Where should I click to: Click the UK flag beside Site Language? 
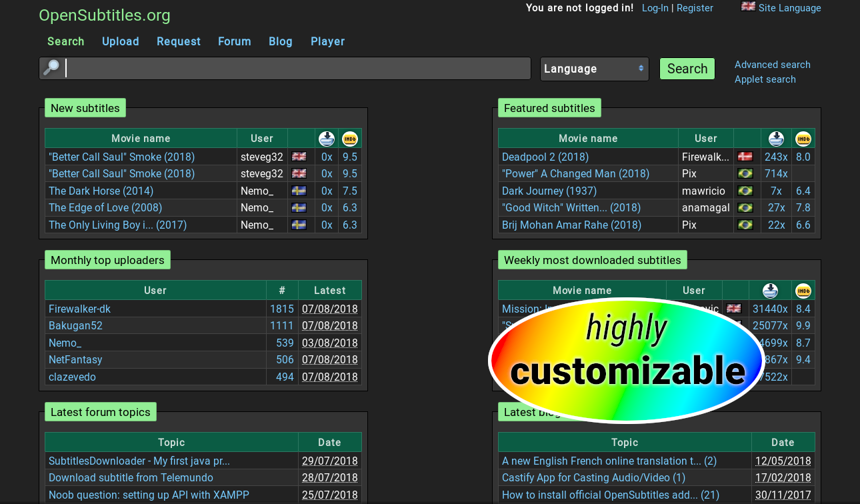coord(748,7)
